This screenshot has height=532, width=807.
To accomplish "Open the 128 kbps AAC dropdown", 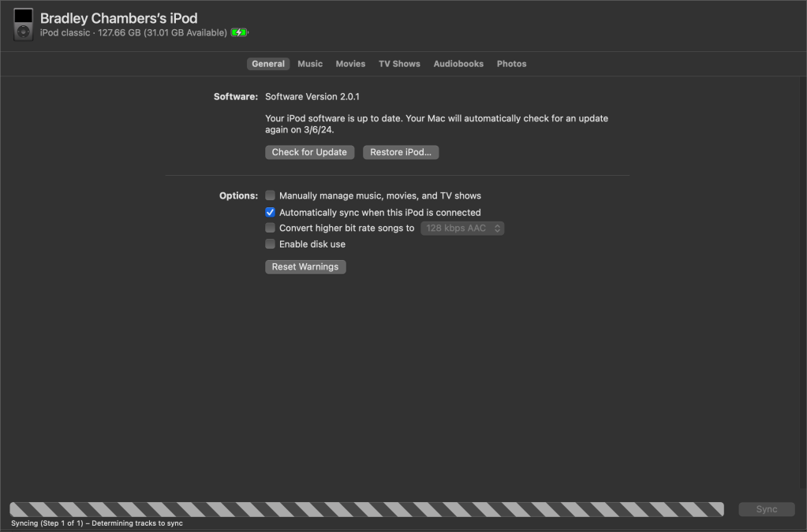I will click(462, 229).
